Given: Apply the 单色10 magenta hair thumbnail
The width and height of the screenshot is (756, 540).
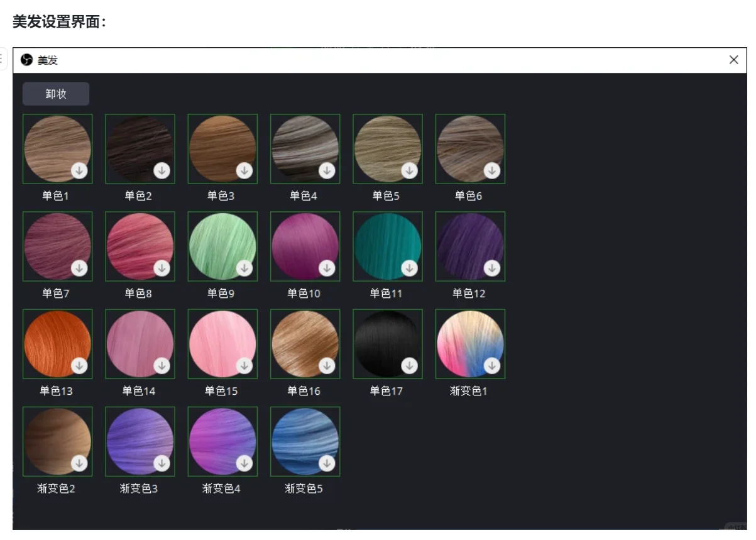Looking at the screenshot, I should [305, 246].
